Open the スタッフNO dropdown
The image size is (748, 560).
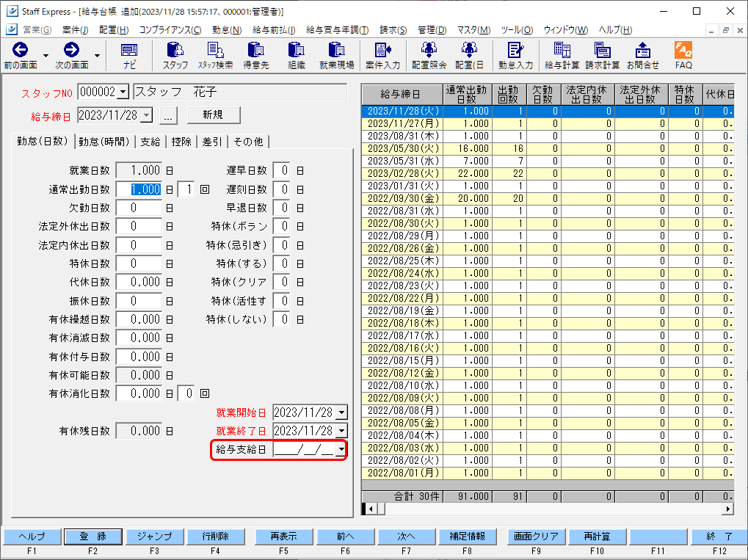(123, 92)
